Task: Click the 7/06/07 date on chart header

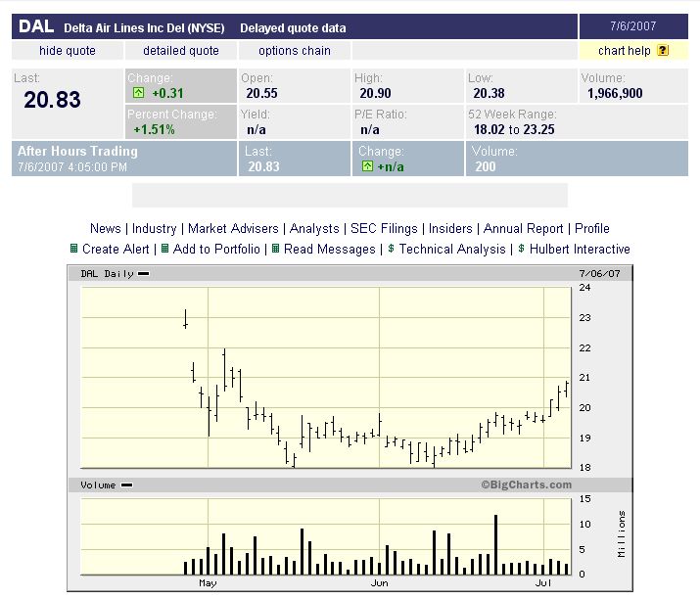Action: coord(599,274)
